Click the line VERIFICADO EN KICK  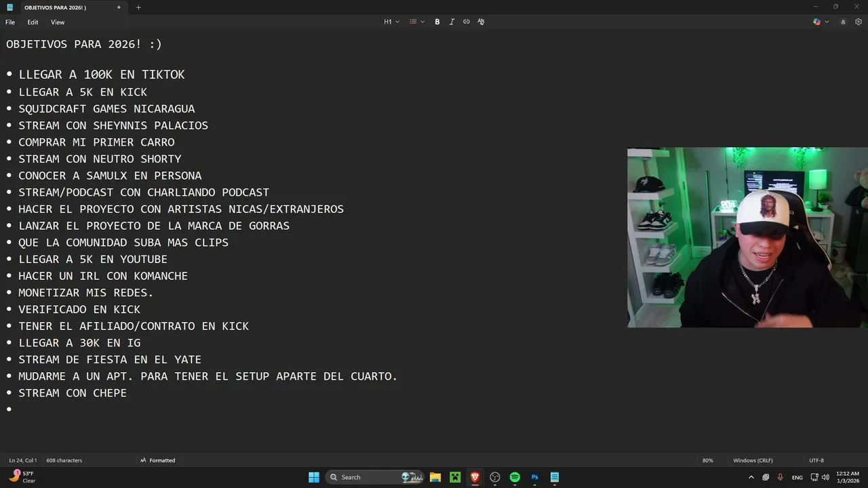click(79, 309)
